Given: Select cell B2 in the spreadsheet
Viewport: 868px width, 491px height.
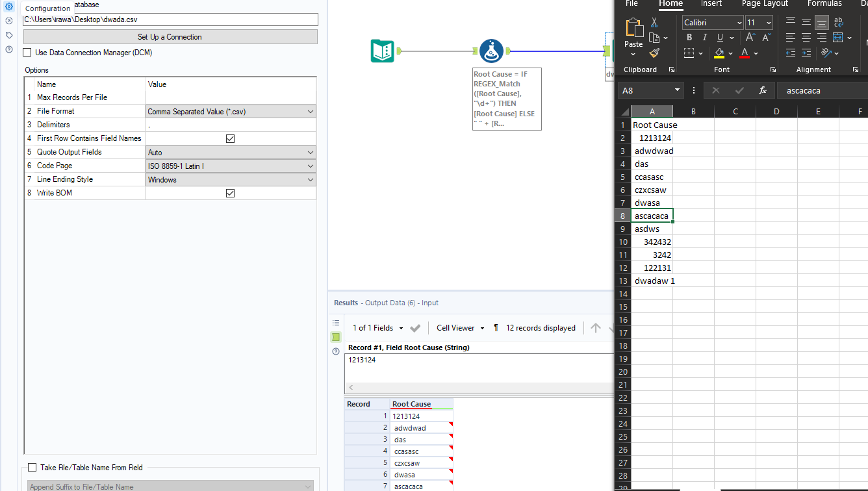Looking at the screenshot, I should [693, 138].
